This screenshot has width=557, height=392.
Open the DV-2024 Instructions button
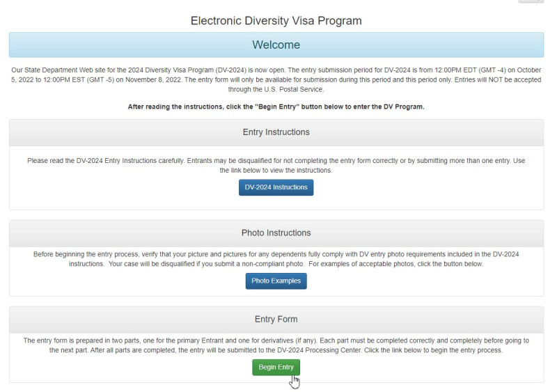276,187
